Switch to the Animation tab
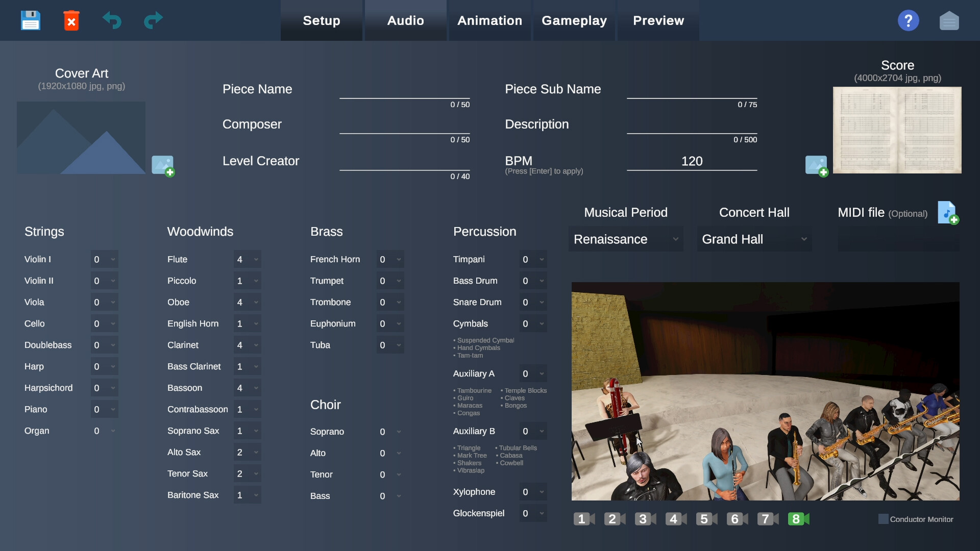This screenshot has height=551, width=980. point(489,20)
